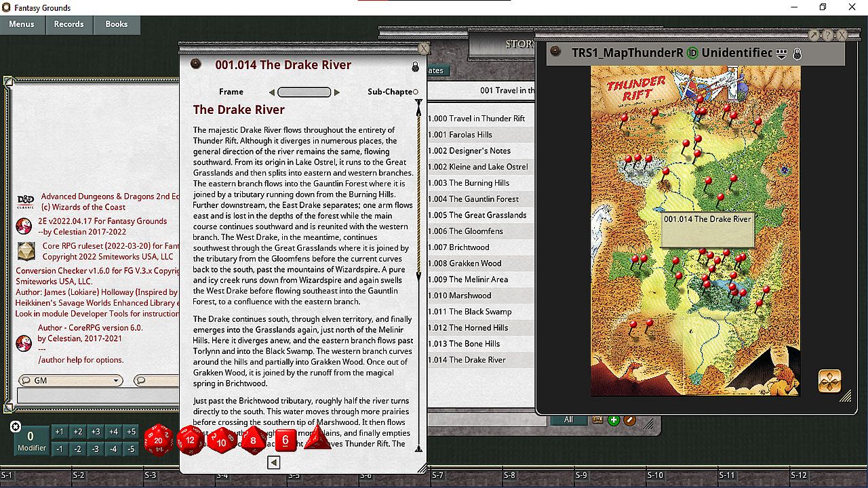Click the right Frame selector arrow
Viewport: 868px width, 488px height.
(337, 92)
